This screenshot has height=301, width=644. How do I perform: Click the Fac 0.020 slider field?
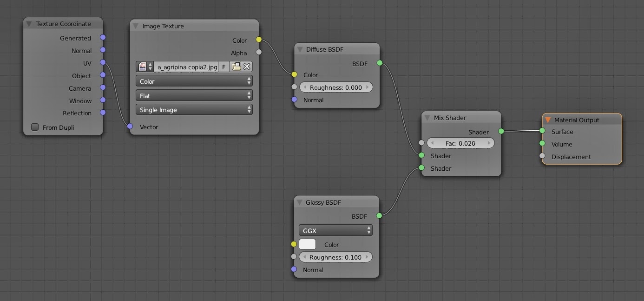[x=460, y=143]
